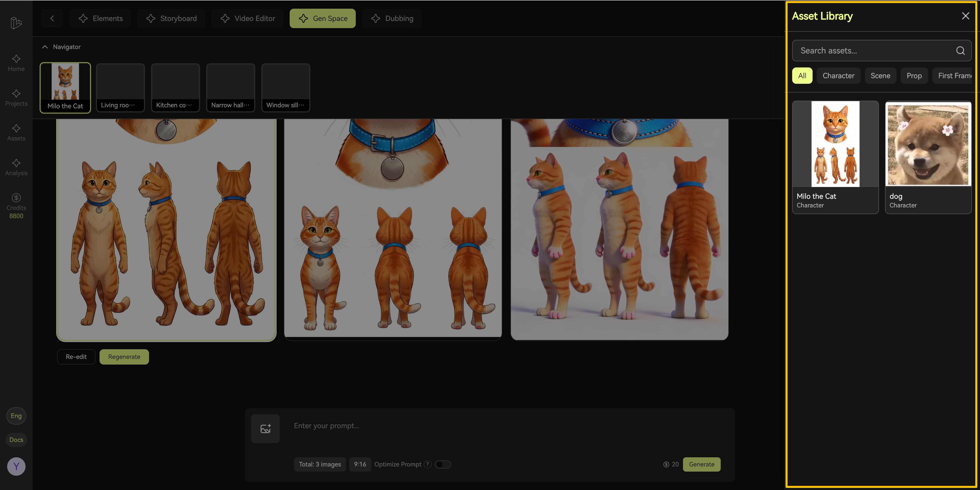
Task: Click the Search assets input field
Action: pyautogui.click(x=871, y=51)
